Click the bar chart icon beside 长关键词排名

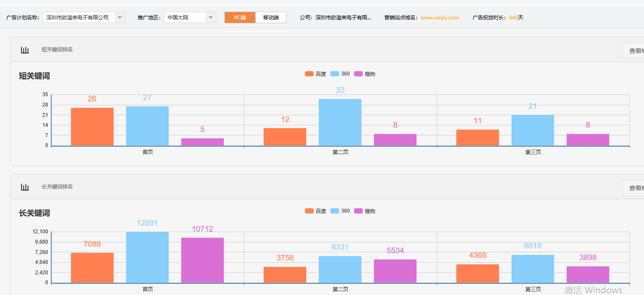(x=25, y=187)
